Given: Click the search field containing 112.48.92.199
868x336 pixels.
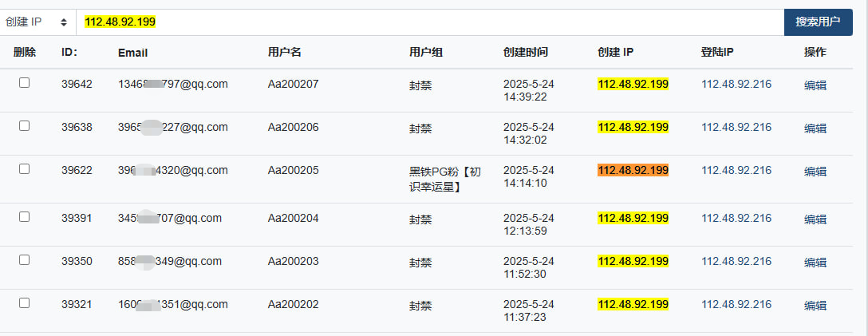Looking at the screenshot, I should pos(429,22).
